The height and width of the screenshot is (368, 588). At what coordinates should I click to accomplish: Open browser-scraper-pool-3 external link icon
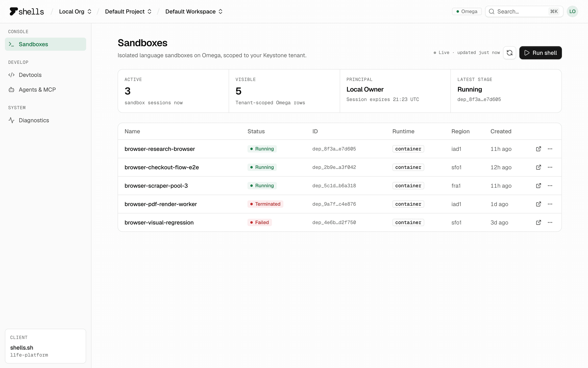[x=538, y=186]
